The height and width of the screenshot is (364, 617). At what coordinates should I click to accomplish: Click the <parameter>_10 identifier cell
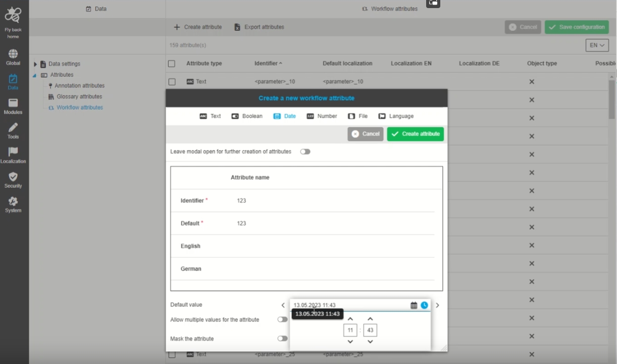[275, 82]
